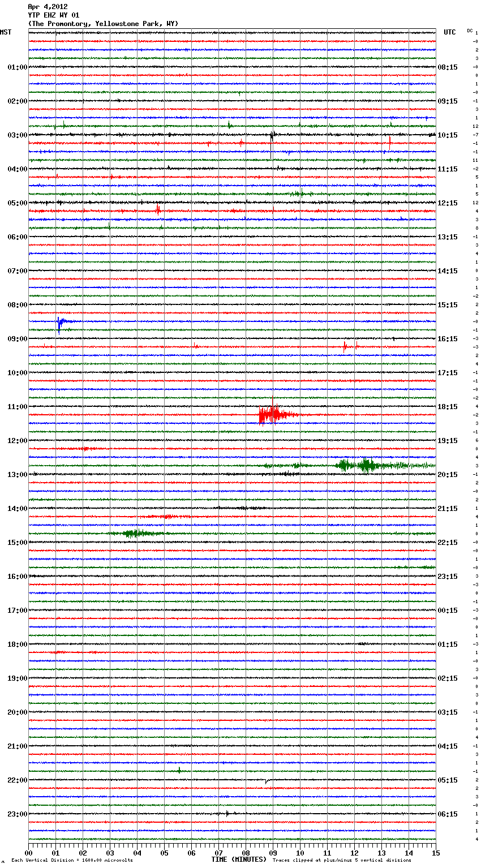The width and height of the screenshot is (481, 868).
Task: Click the 'TIME (MINUTES)' axis title
Action: pos(239,860)
